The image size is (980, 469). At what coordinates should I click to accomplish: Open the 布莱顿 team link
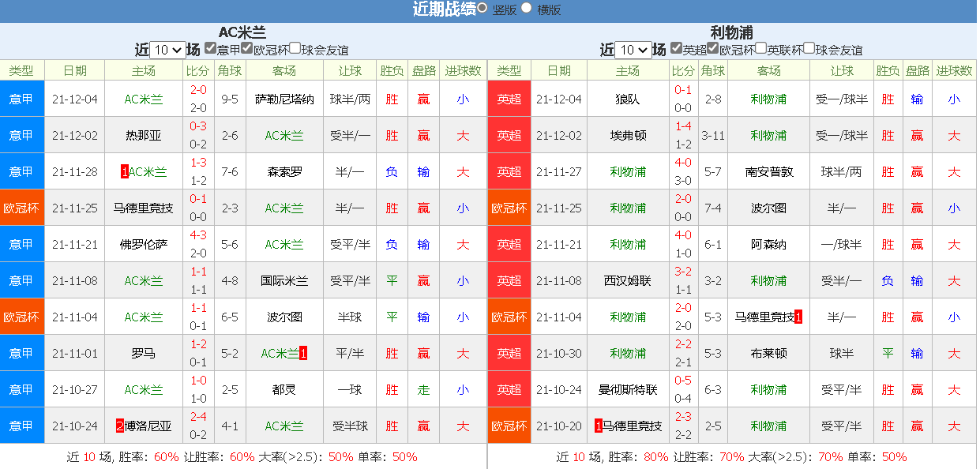[769, 353]
